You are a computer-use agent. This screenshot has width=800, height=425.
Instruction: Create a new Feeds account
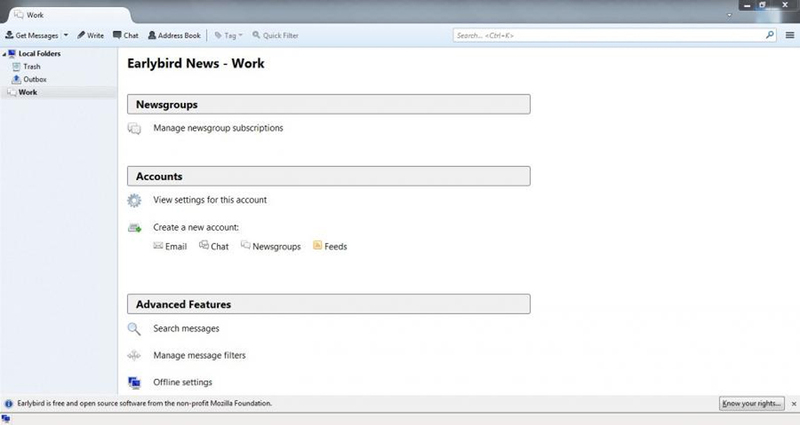(x=336, y=246)
